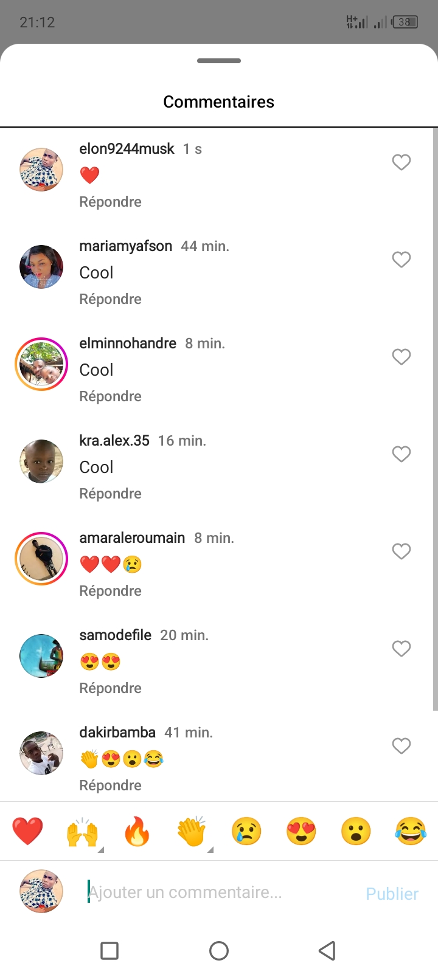Tap the Android back navigation button
Image resolution: width=438 pixels, height=980 pixels.
click(327, 951)
